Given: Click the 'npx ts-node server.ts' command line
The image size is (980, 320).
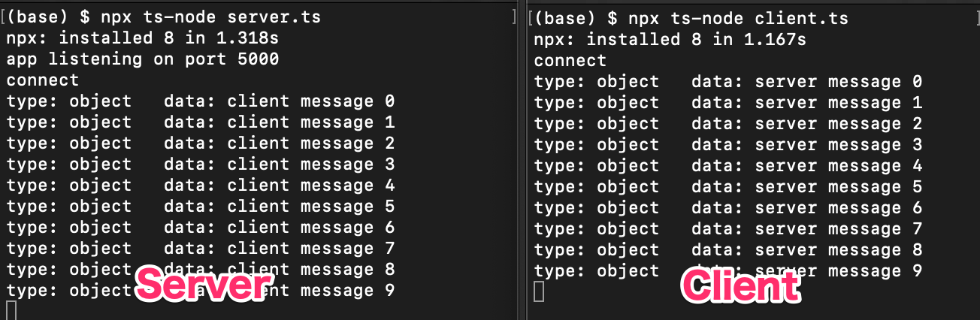Looking at the screenshot, I should coord(164,17).
